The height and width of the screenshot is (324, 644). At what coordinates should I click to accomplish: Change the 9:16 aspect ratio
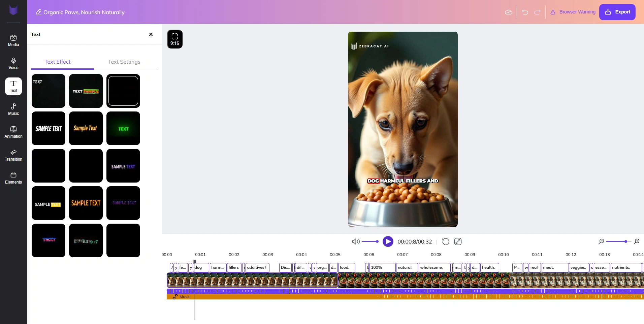pos(175,39)
